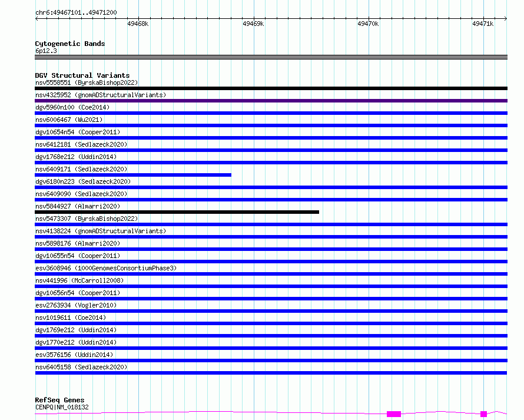The width and height of the screenshot is (524, 420).
Task: Click the blue bar under nsv6405158
Action: coord(271,373)
